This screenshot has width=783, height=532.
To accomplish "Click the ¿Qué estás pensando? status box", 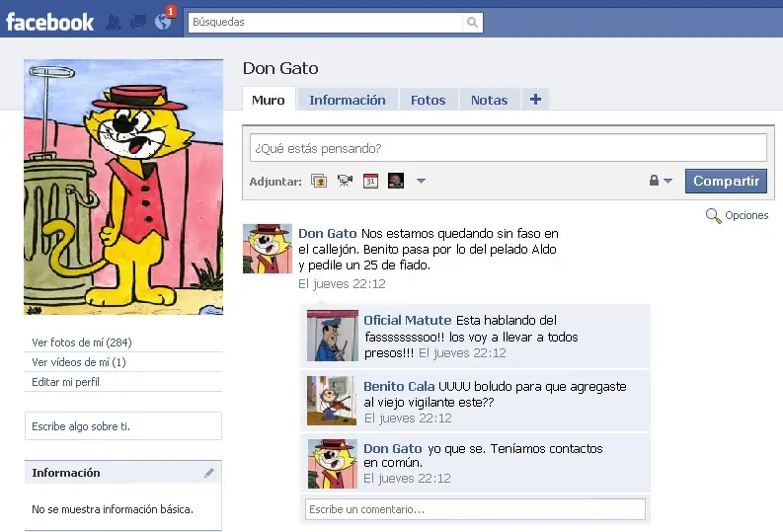I will [508, 148].
